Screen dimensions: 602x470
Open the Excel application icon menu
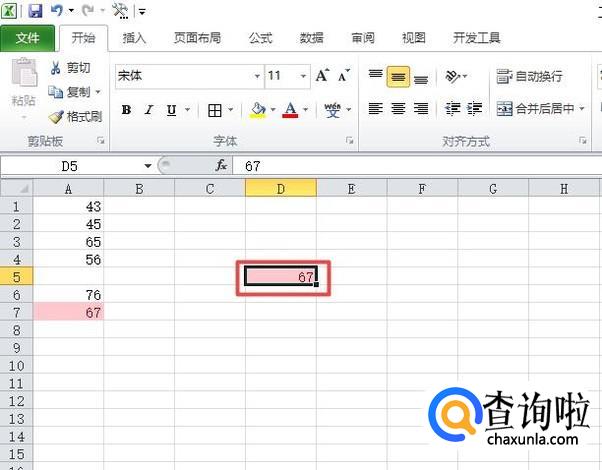[x=9, y=11]
